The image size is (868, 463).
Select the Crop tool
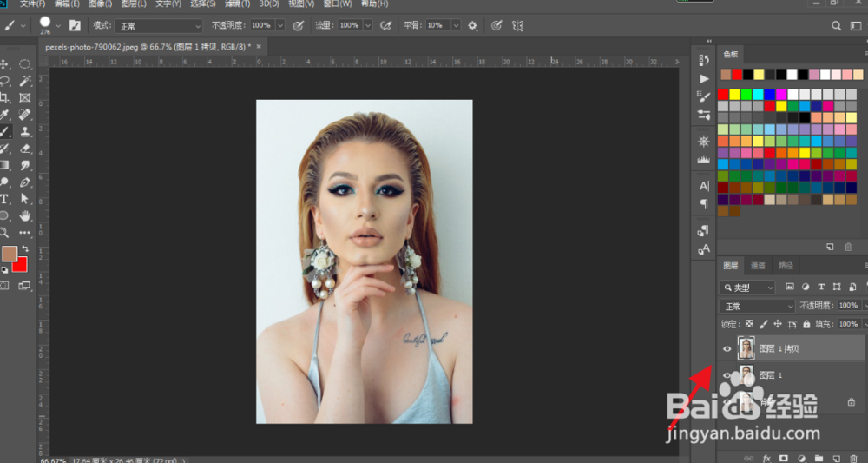(x=4, y=98)
